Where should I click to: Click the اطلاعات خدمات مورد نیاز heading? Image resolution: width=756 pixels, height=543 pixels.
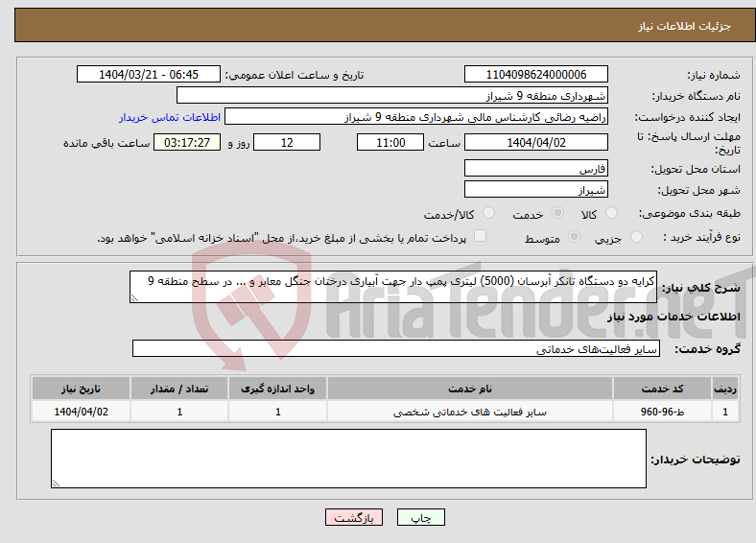tap(673, 317)
